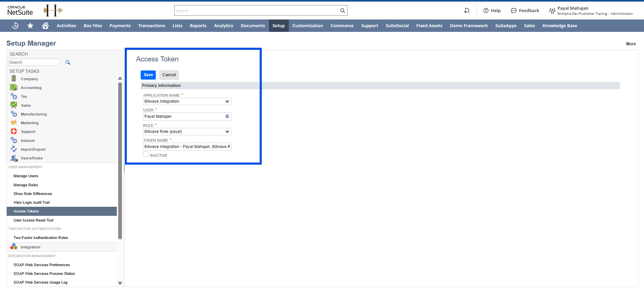Open the Knowledge Base menu
The height and width of the screenshot is (291, 644).
point(560,26)
